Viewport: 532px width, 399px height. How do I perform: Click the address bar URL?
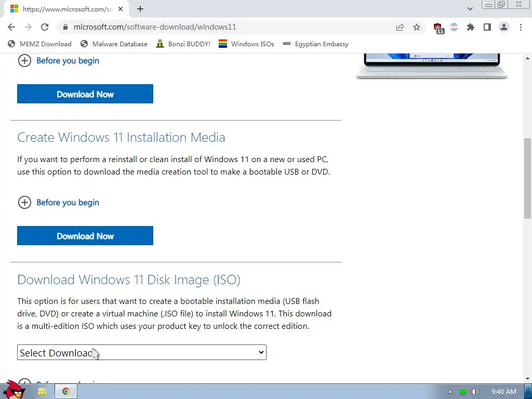click(x=155, y=27)
